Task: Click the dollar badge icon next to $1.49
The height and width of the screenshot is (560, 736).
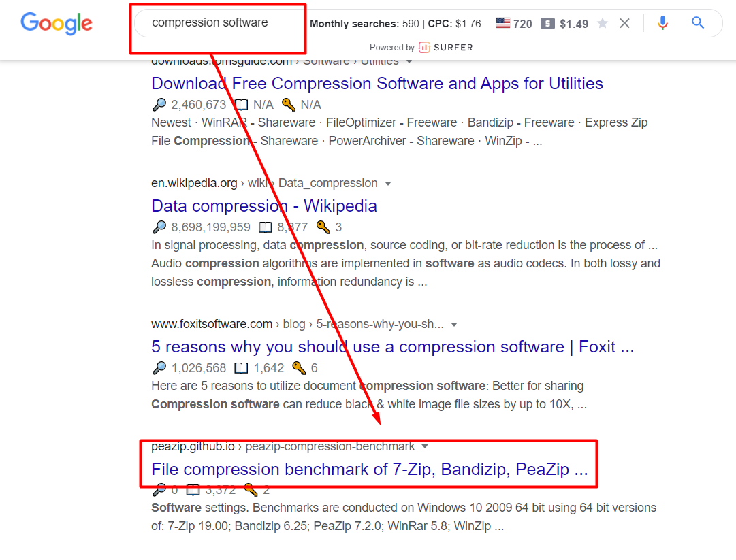Action: [x=548, y=22]
